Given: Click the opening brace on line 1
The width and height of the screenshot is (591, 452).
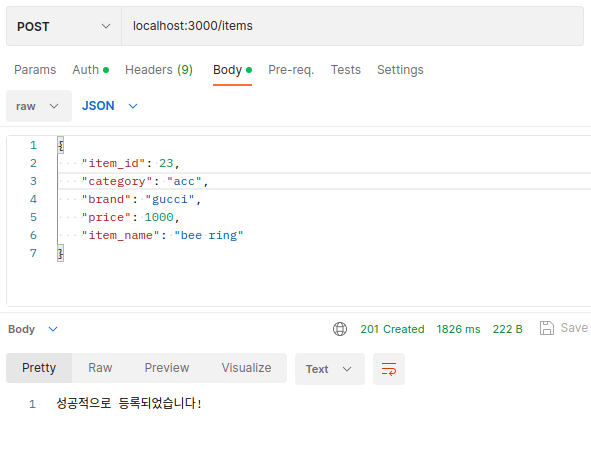Looking at the screenshot, I should point(60,145).
